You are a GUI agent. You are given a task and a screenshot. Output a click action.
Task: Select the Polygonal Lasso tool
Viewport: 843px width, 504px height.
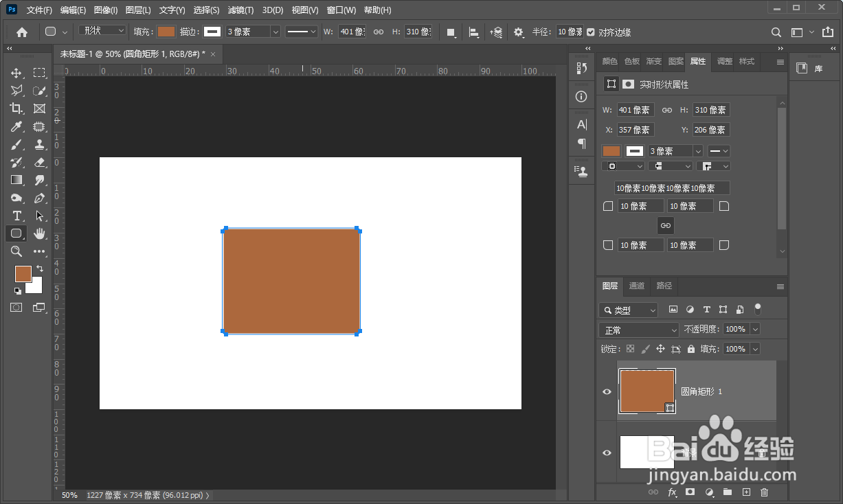[x=16, y=91]
